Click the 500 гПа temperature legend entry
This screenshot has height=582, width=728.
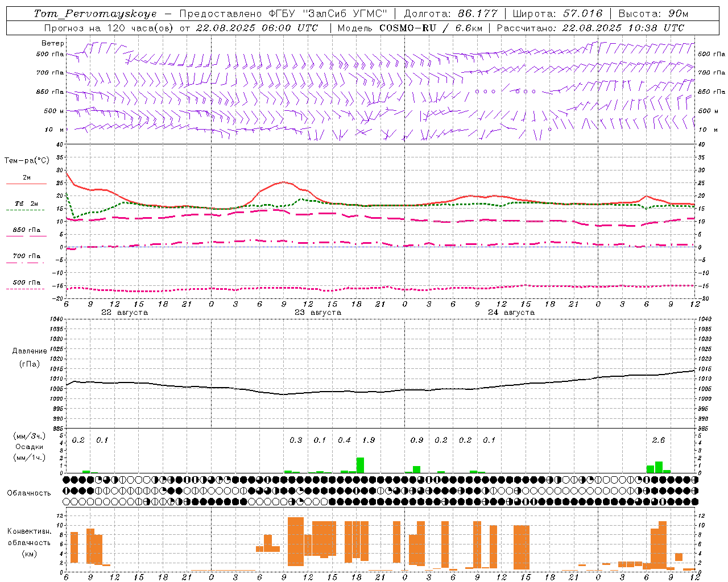(27, 282)
